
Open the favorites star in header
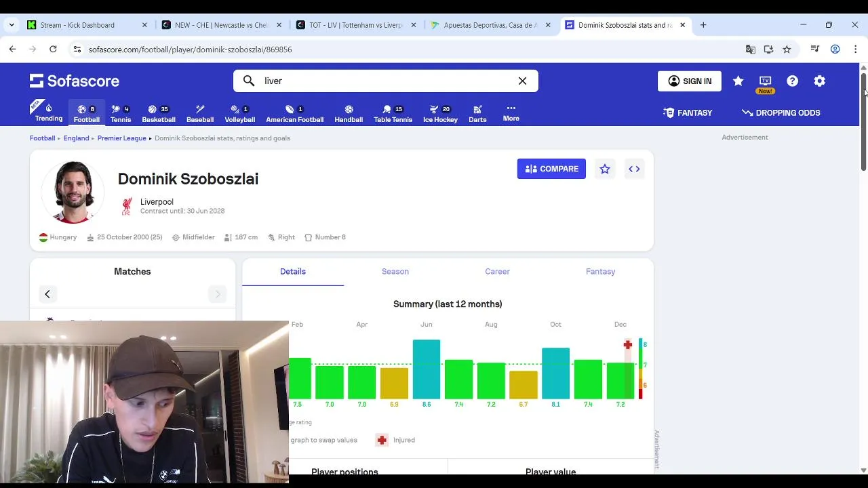point(738,81)
